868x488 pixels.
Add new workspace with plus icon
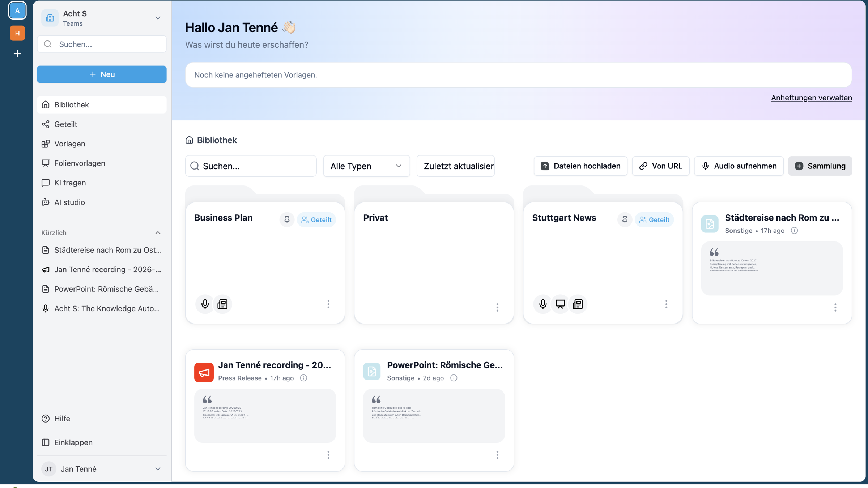(17, 54)
